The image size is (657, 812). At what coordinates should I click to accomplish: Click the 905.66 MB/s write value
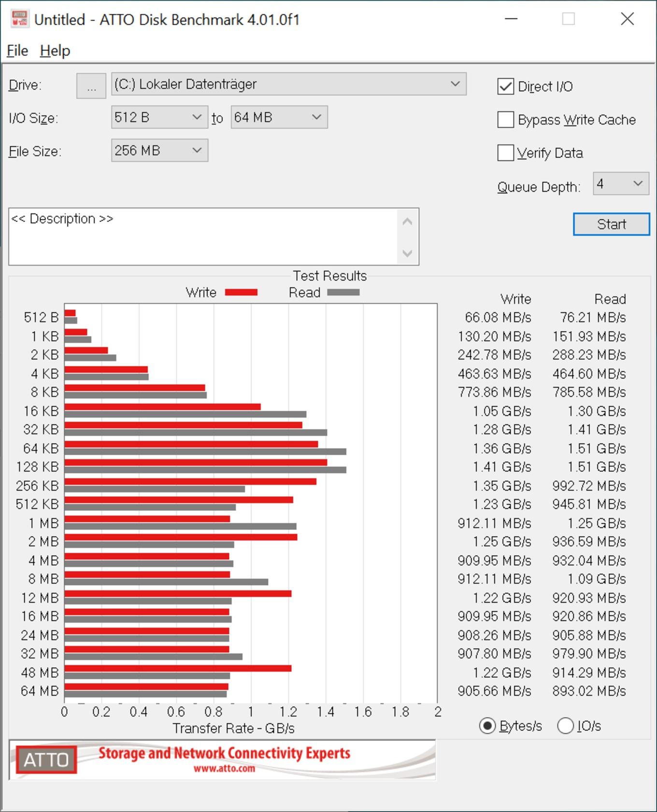click(x=494, y=691)
